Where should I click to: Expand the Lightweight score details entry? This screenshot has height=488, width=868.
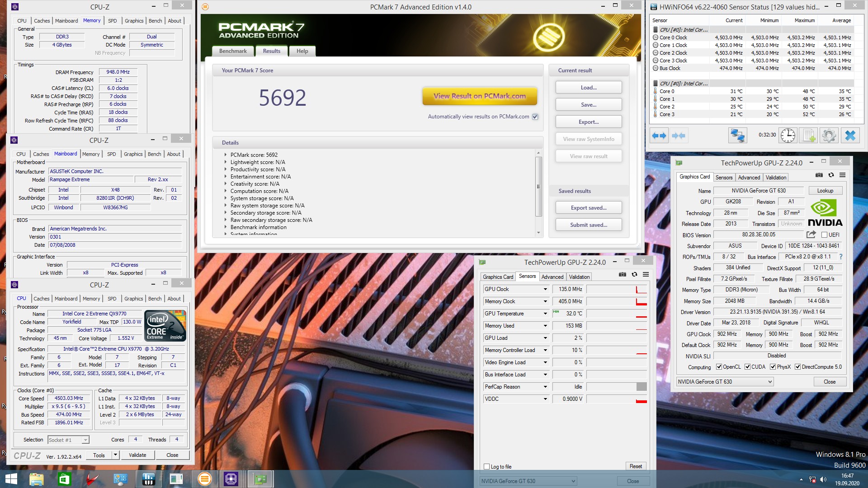[226, 162]
